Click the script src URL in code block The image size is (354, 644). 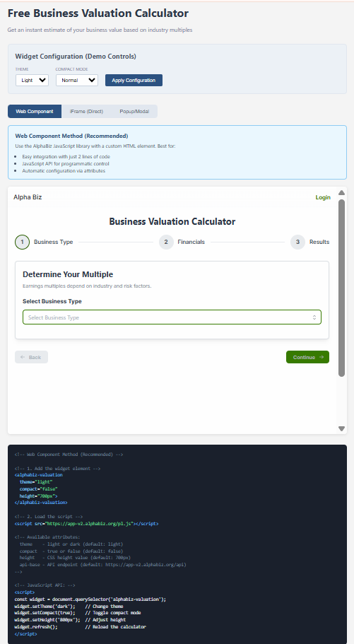[x=89, y=524]
